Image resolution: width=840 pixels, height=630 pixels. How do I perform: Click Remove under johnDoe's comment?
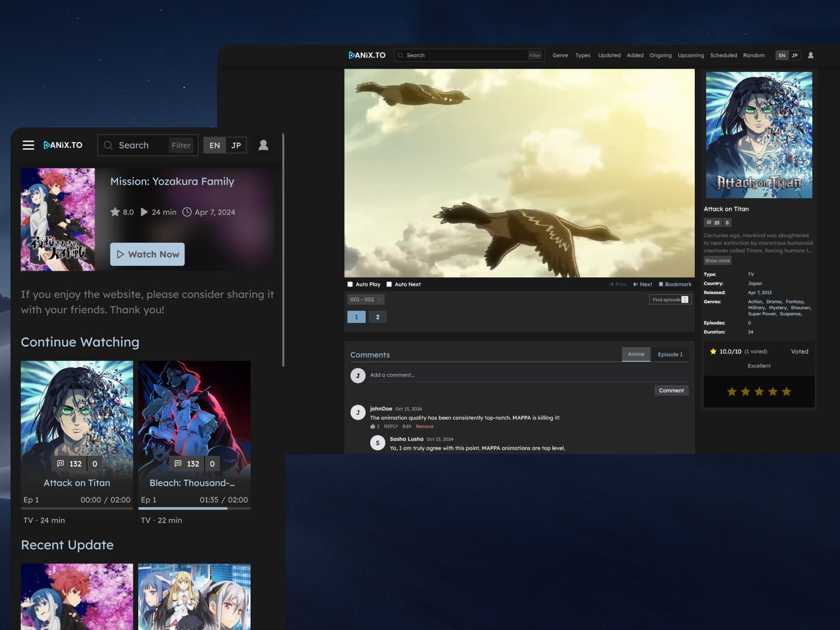[x=424, y=427]
